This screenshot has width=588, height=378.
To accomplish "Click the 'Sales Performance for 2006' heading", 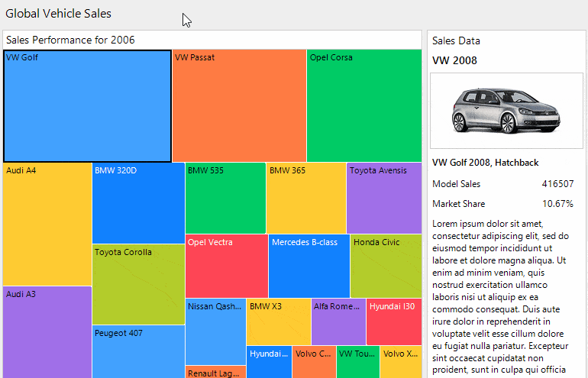I will [x=70, y=40].
